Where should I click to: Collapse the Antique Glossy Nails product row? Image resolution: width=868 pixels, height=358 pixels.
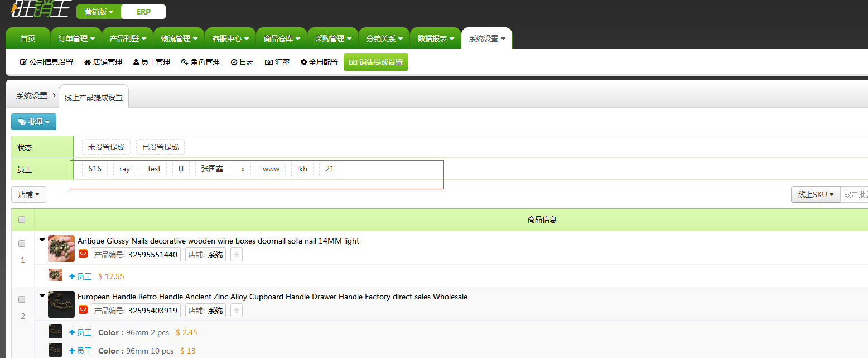(x=42, y=240)
